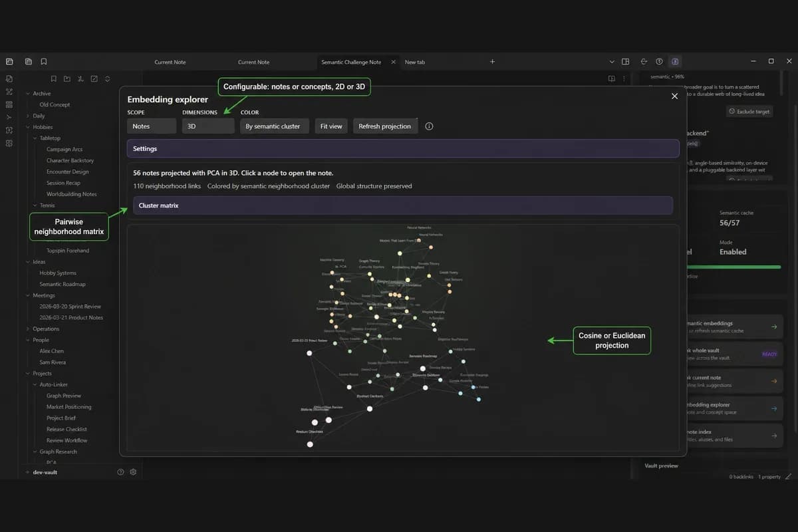Open the Topspin Forehand note
This screenshot has width=798, height=532.
67,251
